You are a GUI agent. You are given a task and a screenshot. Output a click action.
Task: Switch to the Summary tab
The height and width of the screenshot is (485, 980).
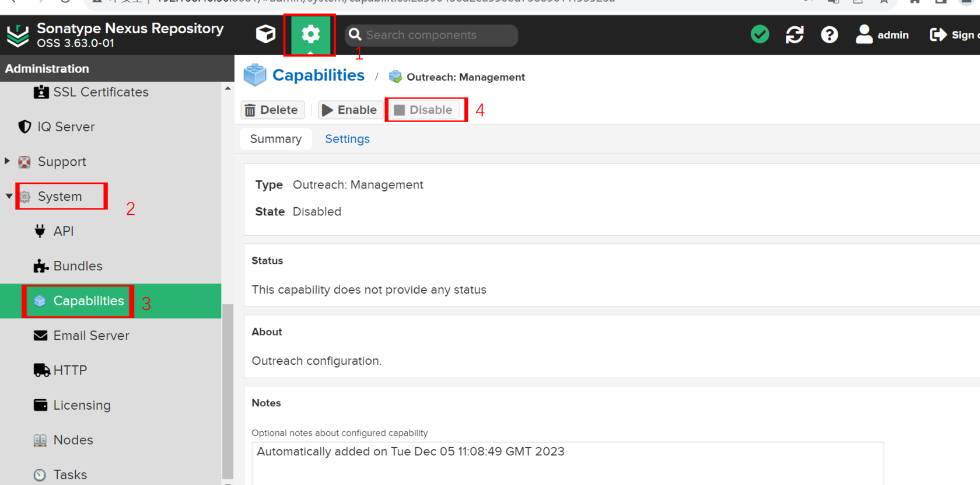point(276,139)
